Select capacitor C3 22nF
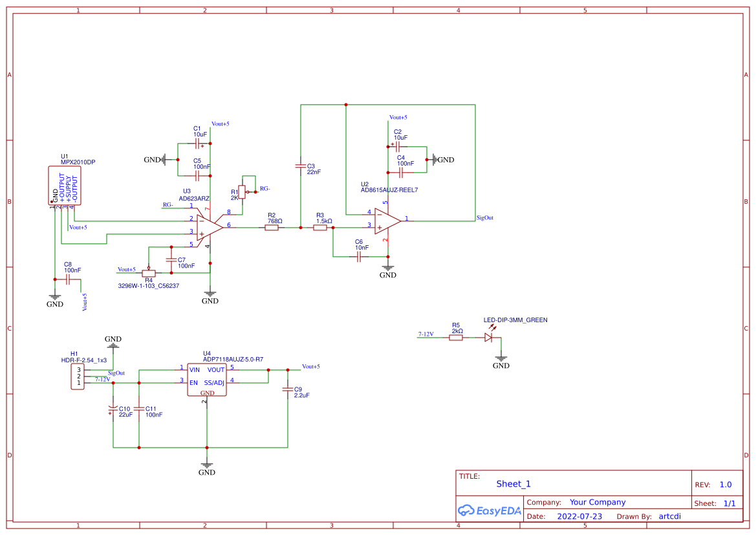 (301, 167)
